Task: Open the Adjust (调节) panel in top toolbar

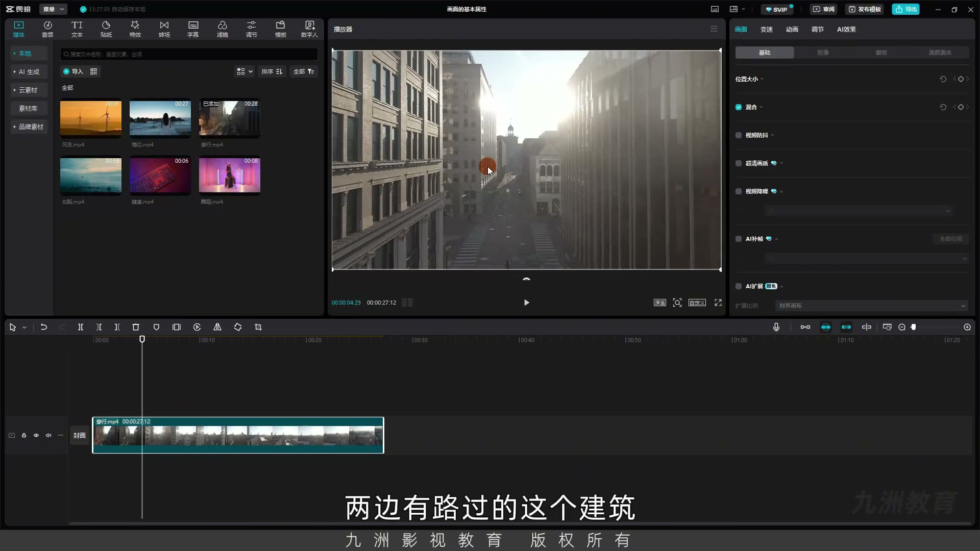Action: [x=251, y=29]
